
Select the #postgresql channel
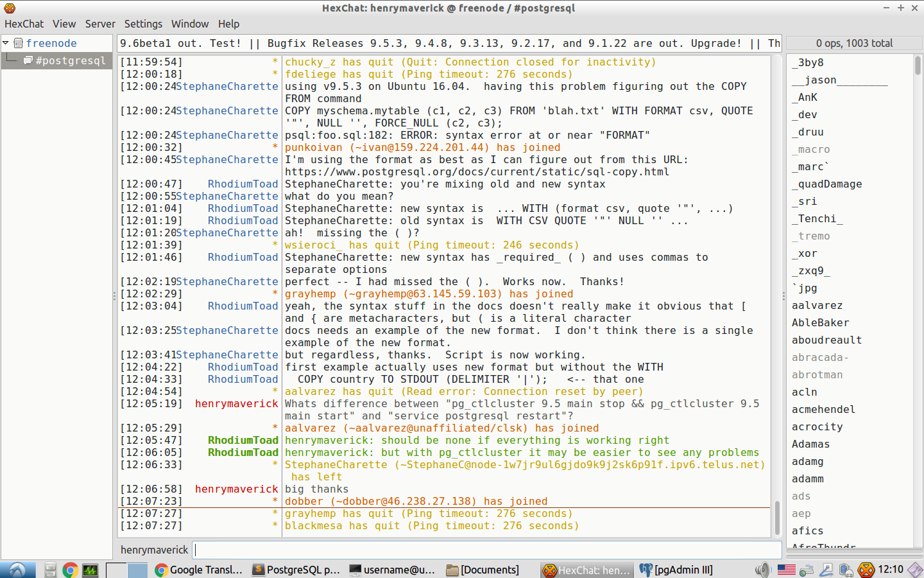(71, 60)
